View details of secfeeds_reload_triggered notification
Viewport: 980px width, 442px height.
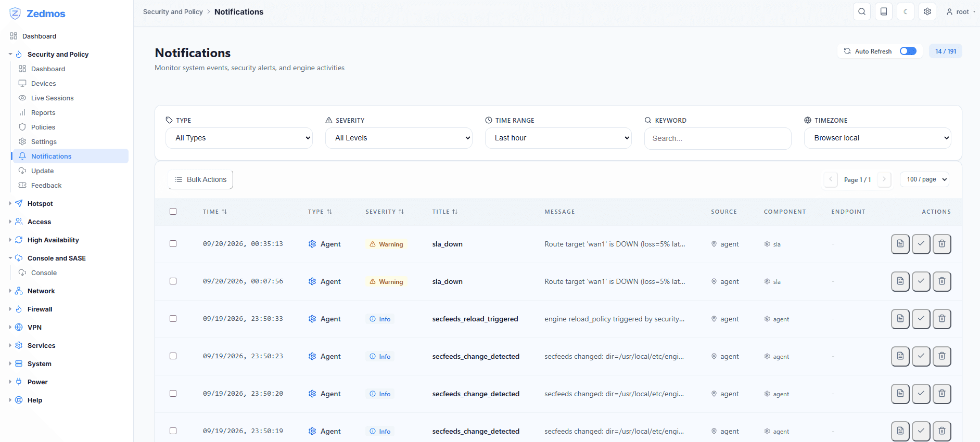pos(900,319)
